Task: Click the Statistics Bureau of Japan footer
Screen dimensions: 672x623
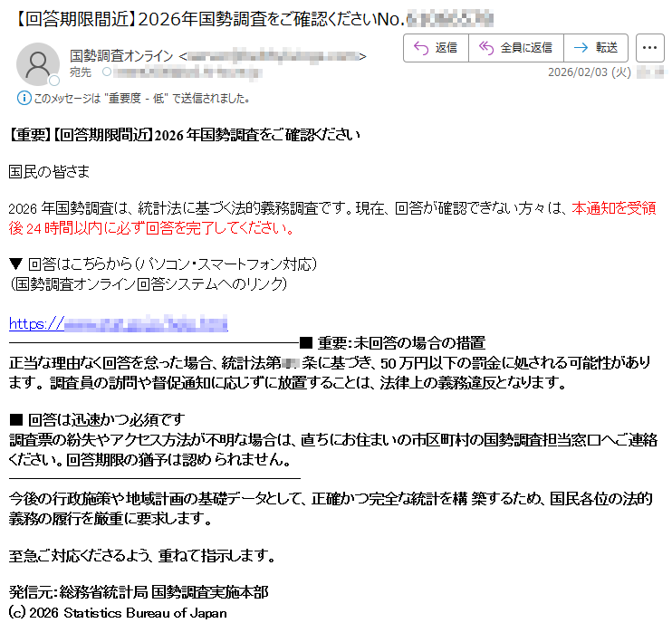Action: [x=118, y=612]
